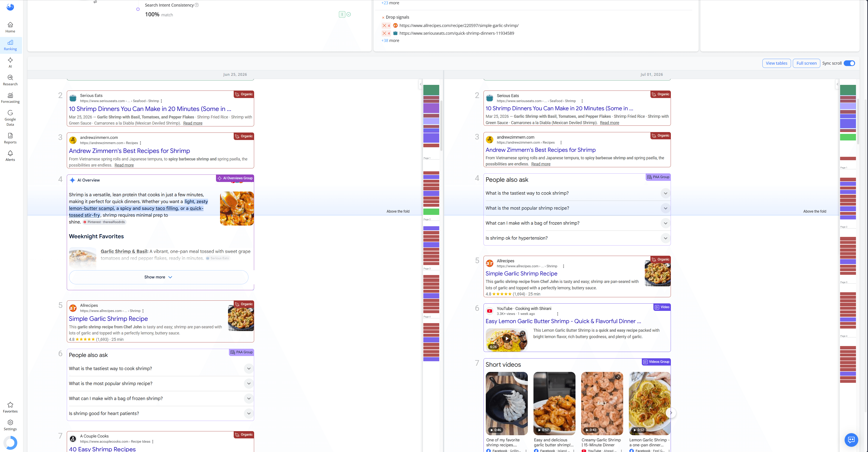Click the three-dot menu beside A Couple Cooks result

click(x=153, y=442)
